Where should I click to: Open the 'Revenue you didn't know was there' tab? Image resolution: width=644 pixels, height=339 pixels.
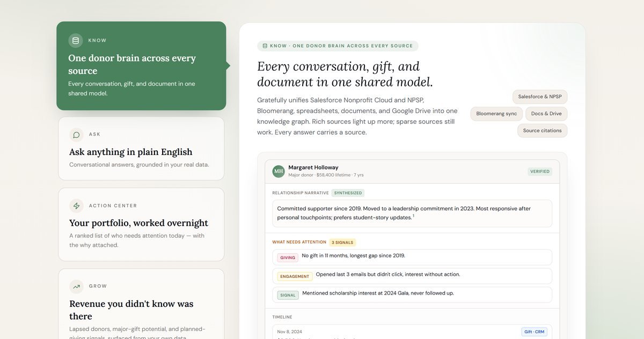(x=141, y=304)
